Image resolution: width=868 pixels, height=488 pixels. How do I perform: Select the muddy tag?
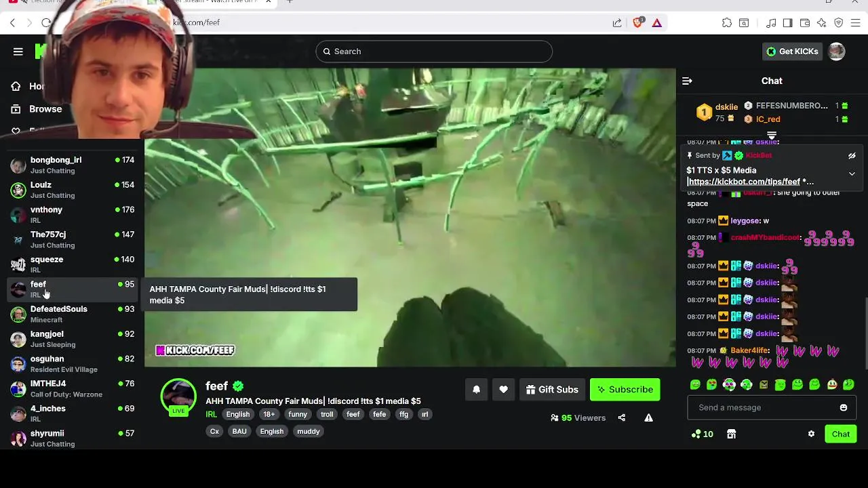pyautogui.click(x=309, y=432)
